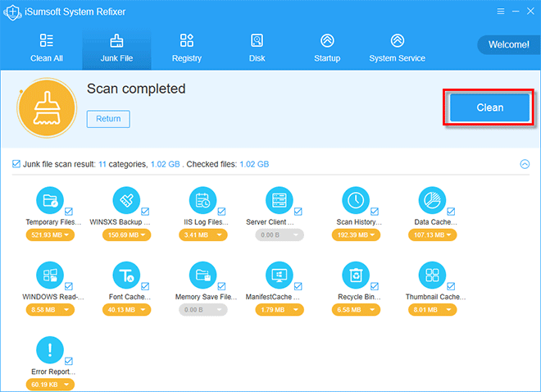Click the WINSXS Backup broom icon
541x392 pixels.
point(126,200)
